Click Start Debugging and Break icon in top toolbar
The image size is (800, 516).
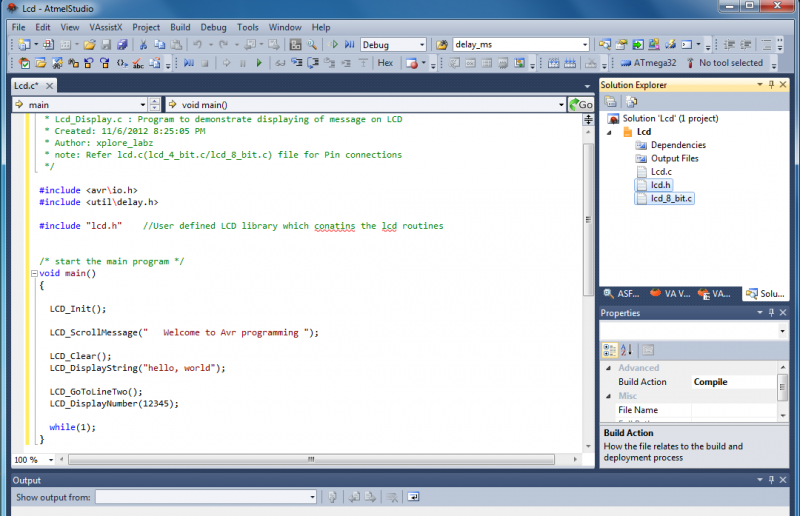[349, 45]
